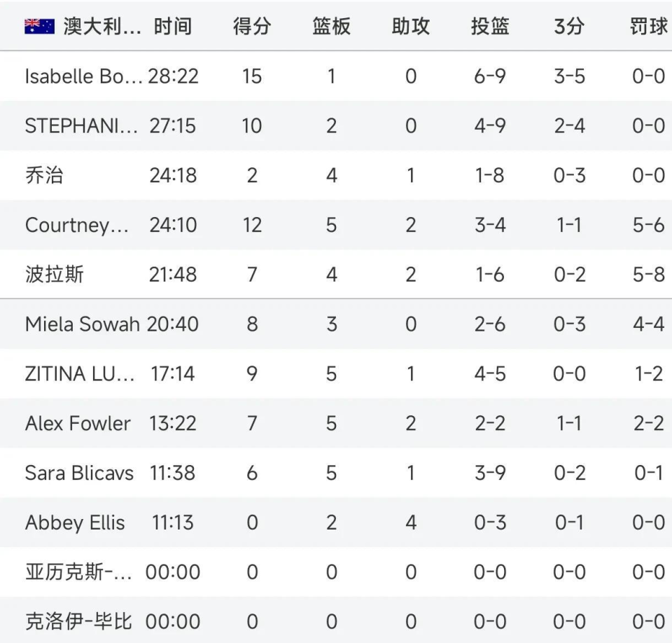The height and width of the screenshot is (643, 672).
Task: Click Abbey Ellis player name
Action: [x=75, y=523]
